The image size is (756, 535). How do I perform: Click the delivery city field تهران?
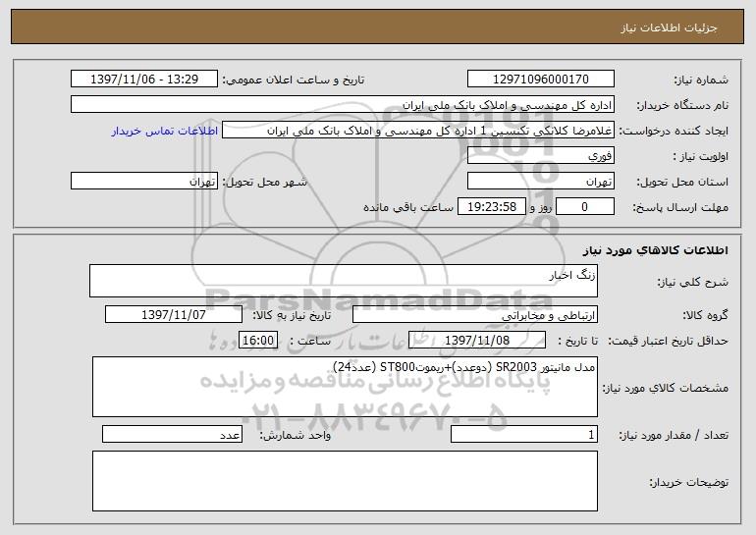144,182
